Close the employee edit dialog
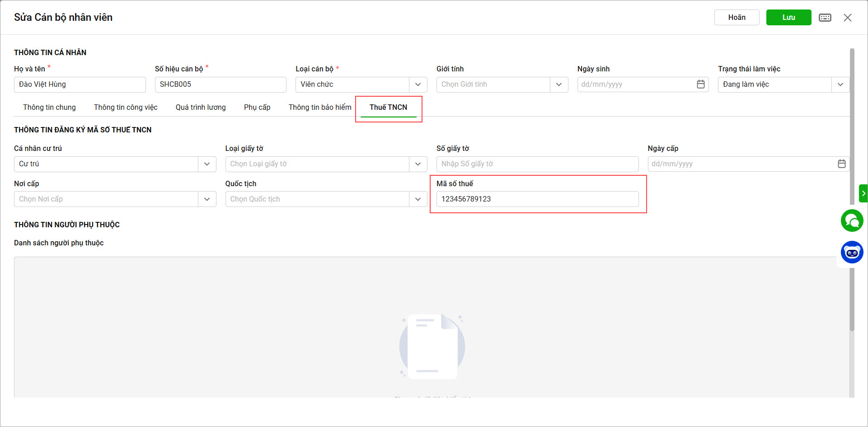The height and width of the screenshot is (427, 868). 847,18
